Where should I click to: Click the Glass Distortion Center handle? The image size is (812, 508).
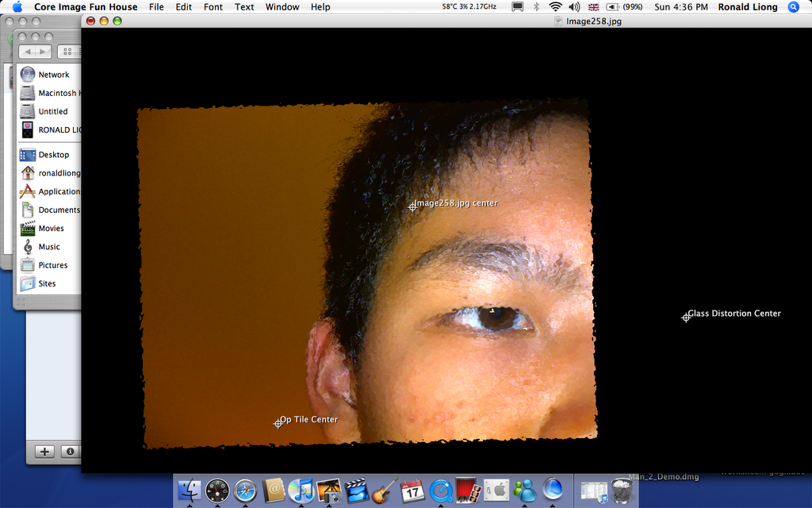686,317
